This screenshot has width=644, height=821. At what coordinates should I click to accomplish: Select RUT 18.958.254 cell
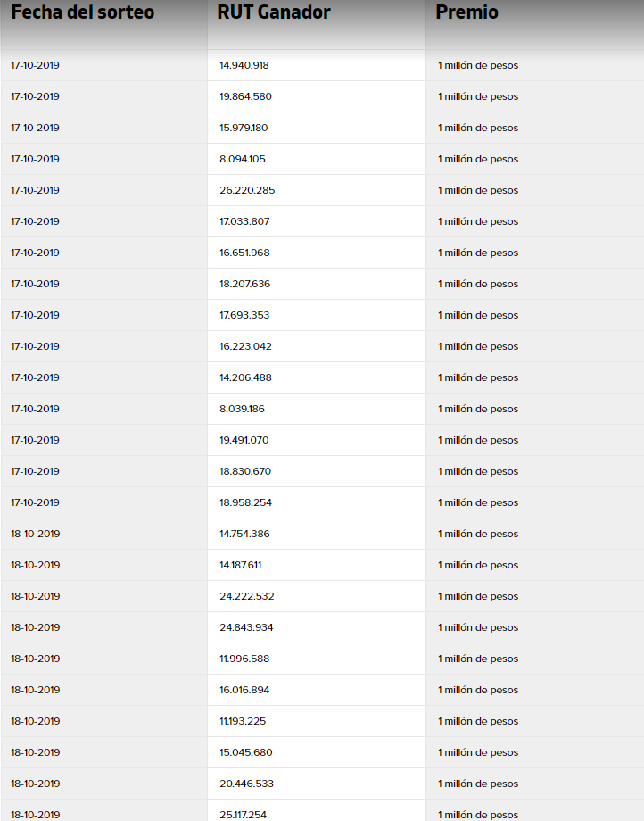pyautogui.click(x=245, y=502)
